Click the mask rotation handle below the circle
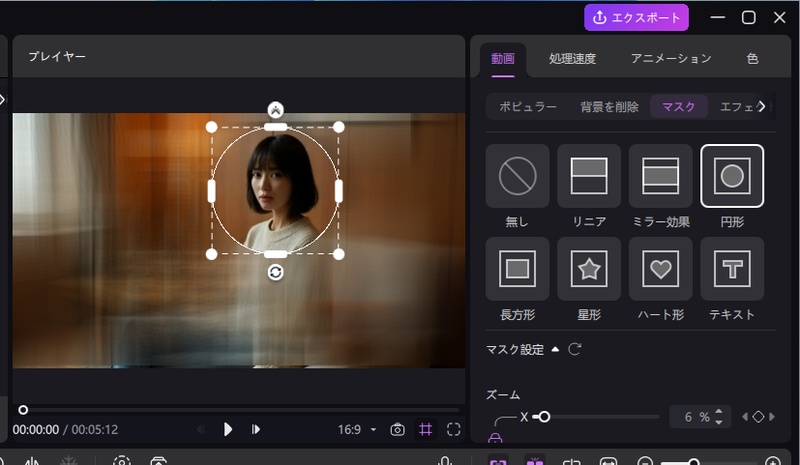Screen dimensions: 800x465 click(x=276, y=273)
